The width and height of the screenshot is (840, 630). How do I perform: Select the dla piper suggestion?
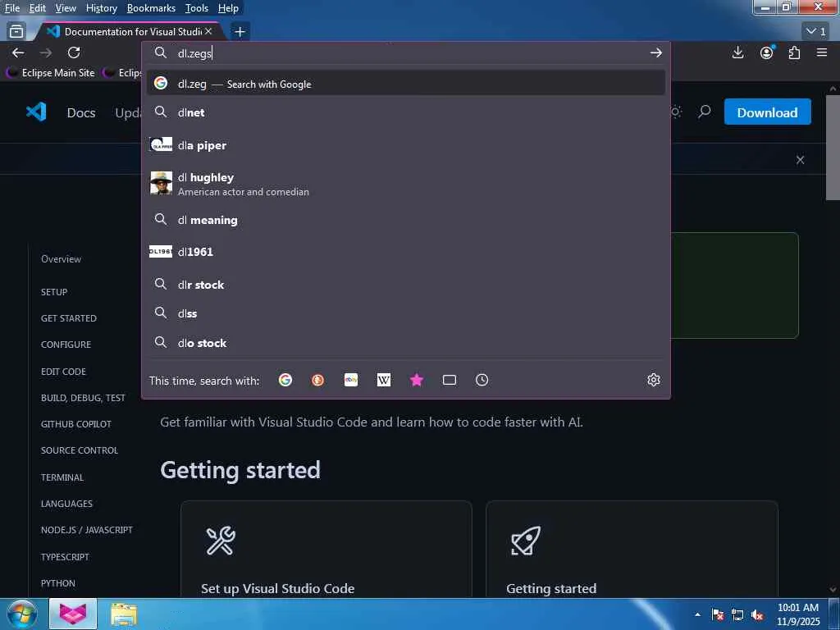405,145
